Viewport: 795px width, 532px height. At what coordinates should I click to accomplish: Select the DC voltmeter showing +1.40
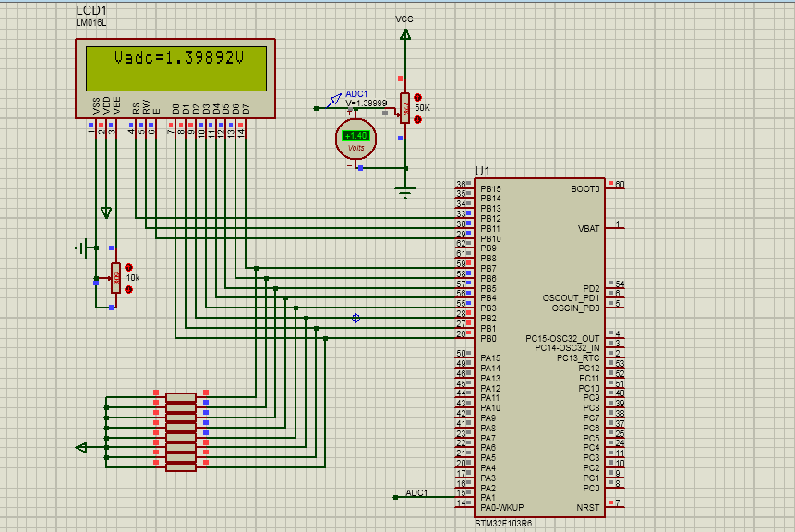point(355,139)
